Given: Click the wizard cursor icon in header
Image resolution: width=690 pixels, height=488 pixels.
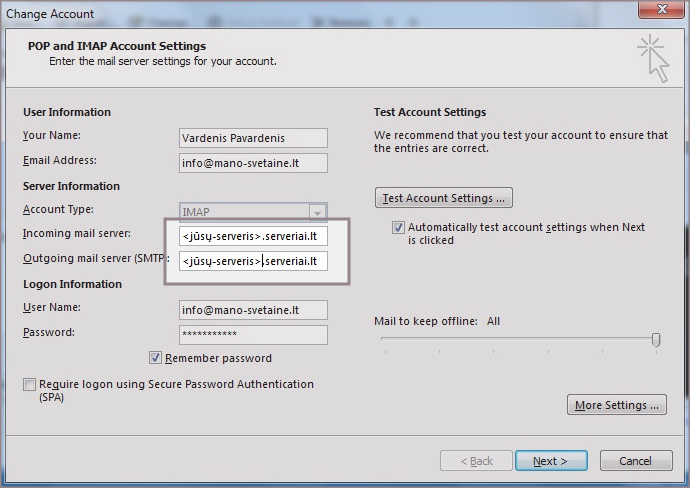Looking at the screenshot, I should click(x=653, y=57).
